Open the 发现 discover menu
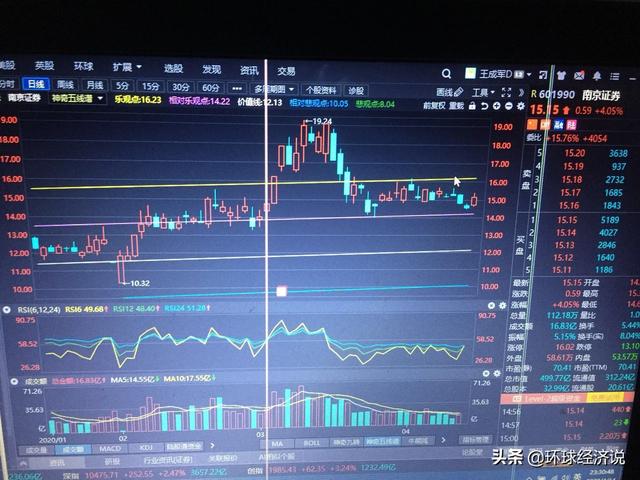Image resolution: width=640 pixels, height=480 pixels. [x=211, y=69]
